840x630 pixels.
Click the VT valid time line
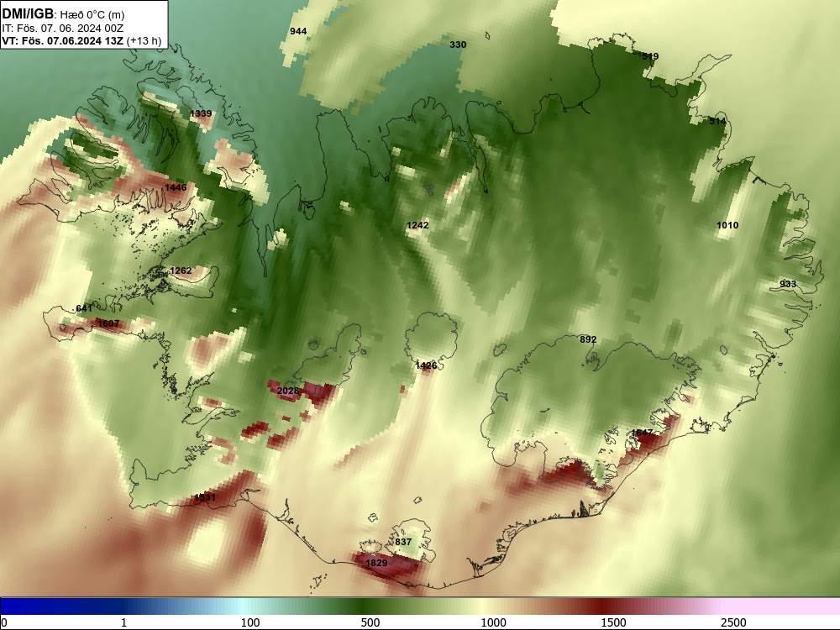coord(81,40)
